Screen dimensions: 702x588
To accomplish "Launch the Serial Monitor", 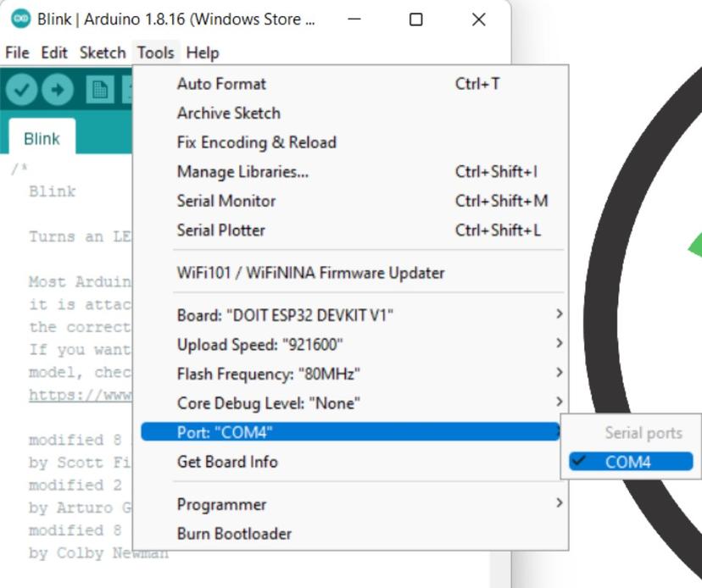I will click(226, 201).
